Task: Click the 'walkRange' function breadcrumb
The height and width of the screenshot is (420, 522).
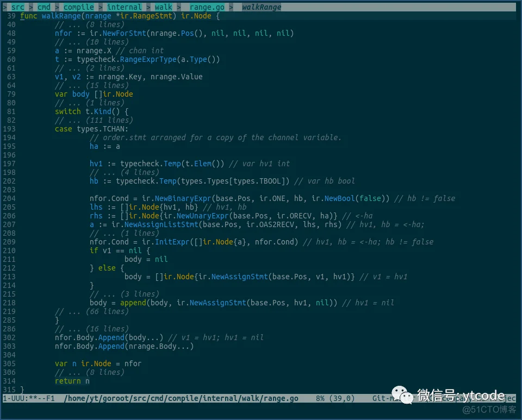Action: [x=262, y=7]
